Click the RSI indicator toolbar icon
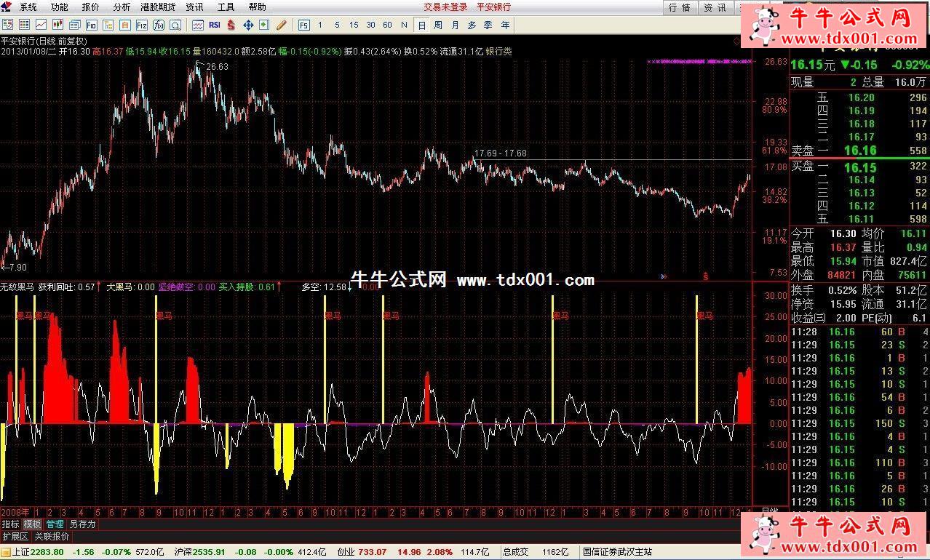 [214, 25]
